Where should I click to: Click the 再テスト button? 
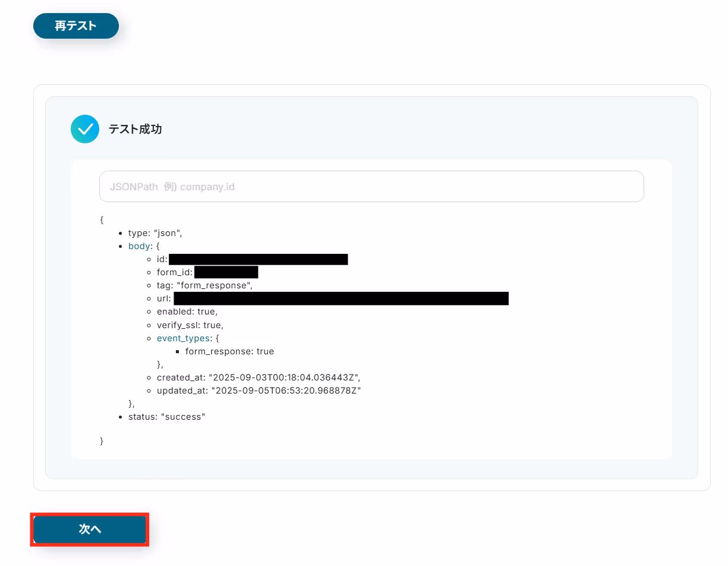(x=76, y=26)
